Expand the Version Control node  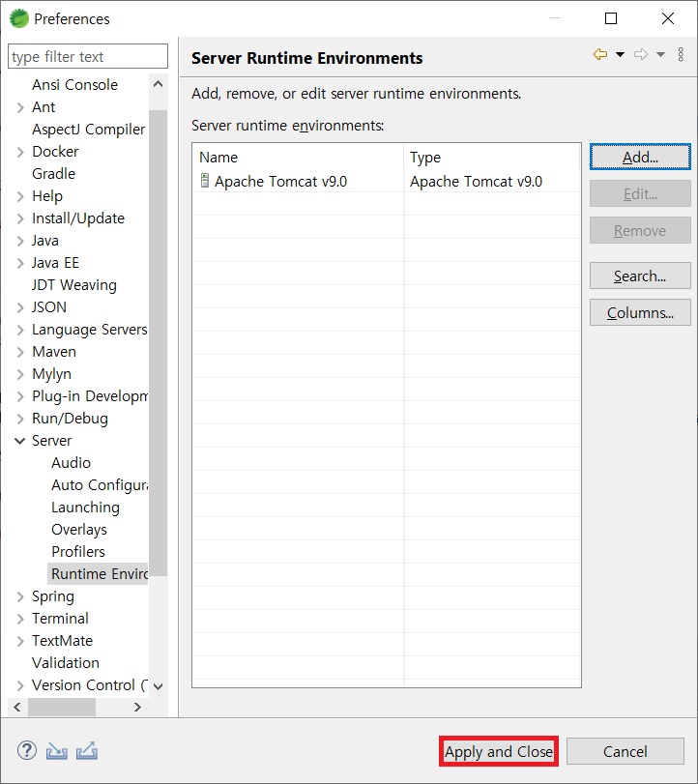20,685
